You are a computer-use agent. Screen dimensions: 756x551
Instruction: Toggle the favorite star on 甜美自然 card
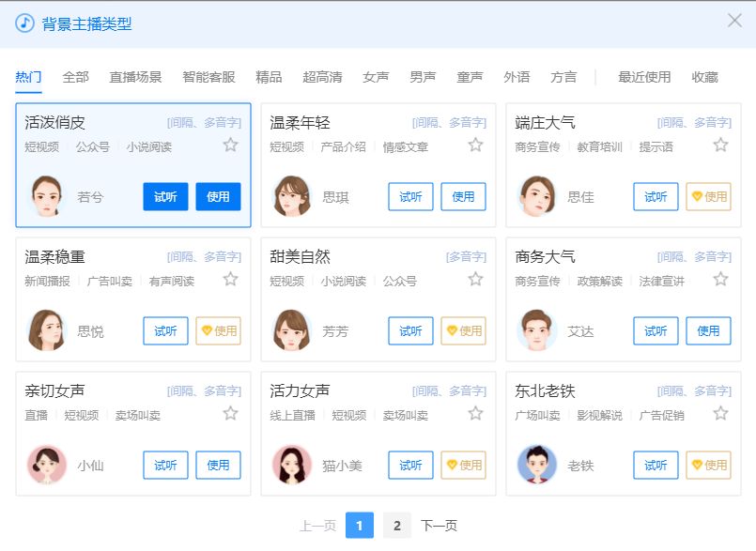(x=475, y=279)
